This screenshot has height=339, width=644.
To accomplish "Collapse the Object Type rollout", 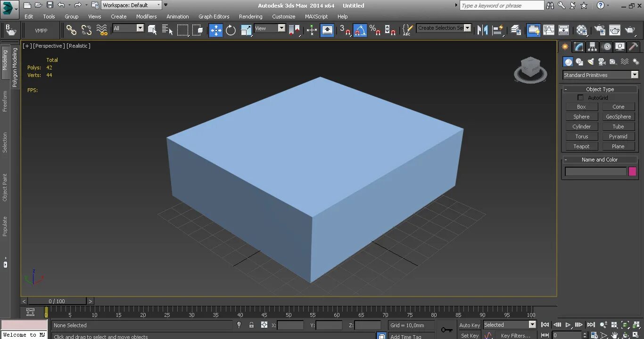I will pyautogui.click(x=600, y=89).
